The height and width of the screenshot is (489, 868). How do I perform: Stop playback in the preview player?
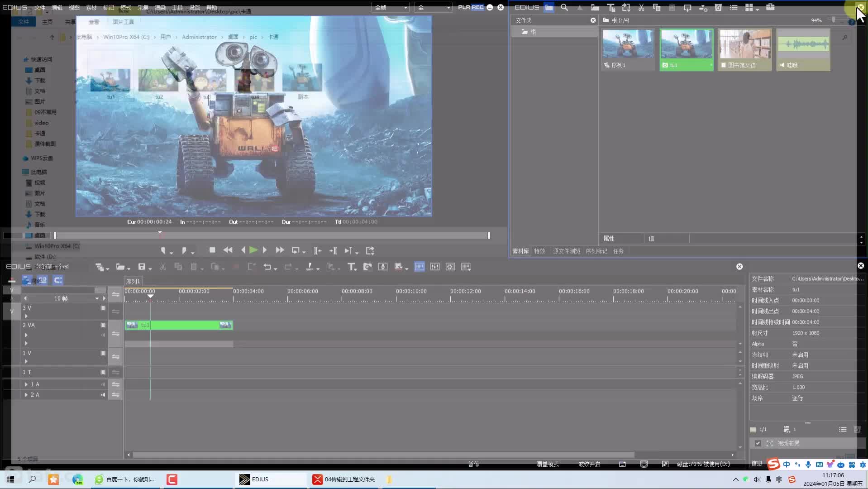coord(212,250)
